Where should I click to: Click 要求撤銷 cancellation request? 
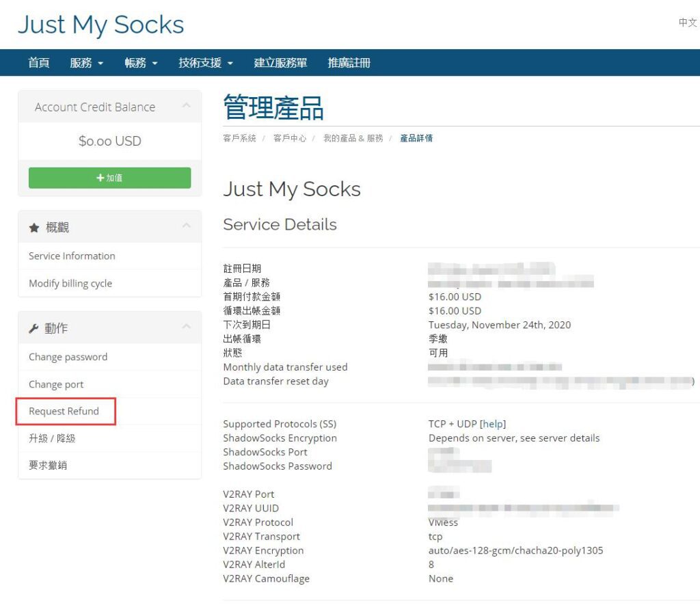[110, 466]
